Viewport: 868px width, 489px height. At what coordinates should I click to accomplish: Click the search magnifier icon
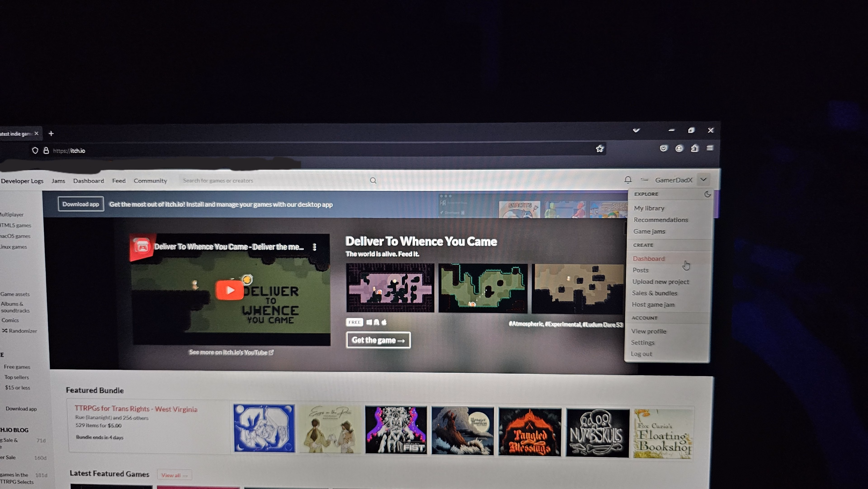[373, 180]
